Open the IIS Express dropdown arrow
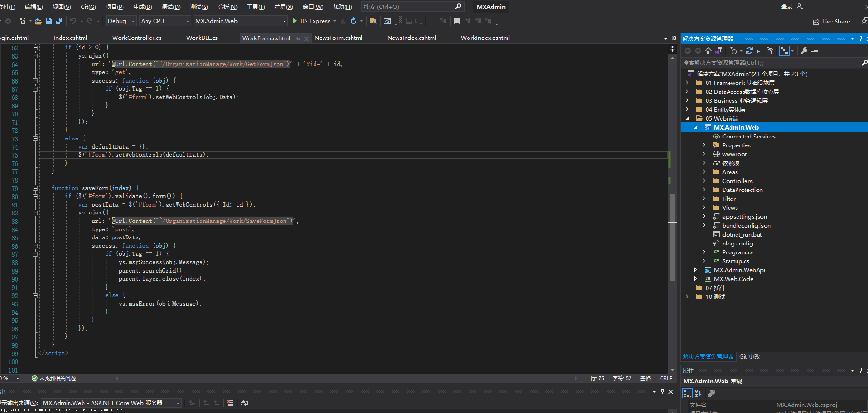 (335, 21)
